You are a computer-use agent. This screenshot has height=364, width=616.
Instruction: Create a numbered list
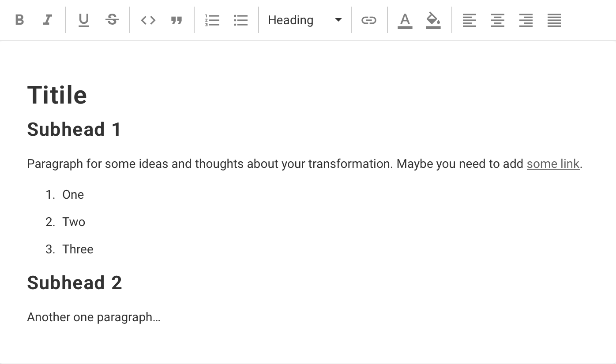[x=212, y=20]
